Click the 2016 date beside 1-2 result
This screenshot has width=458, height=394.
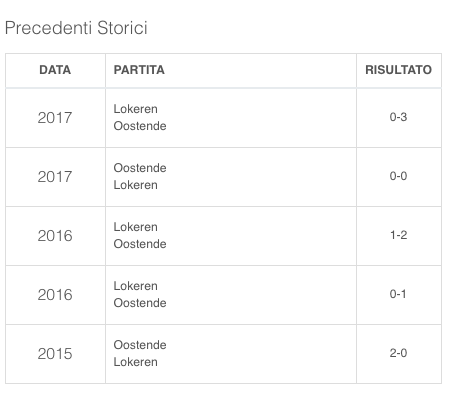55,236
